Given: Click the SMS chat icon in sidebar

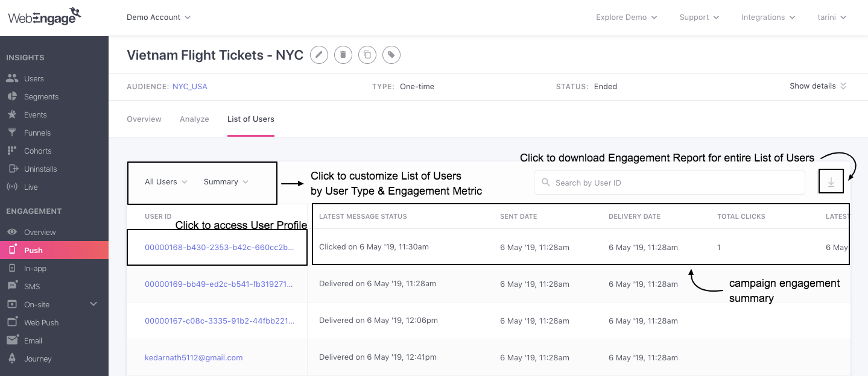Looking at the screenshot, I should (12, 286).
